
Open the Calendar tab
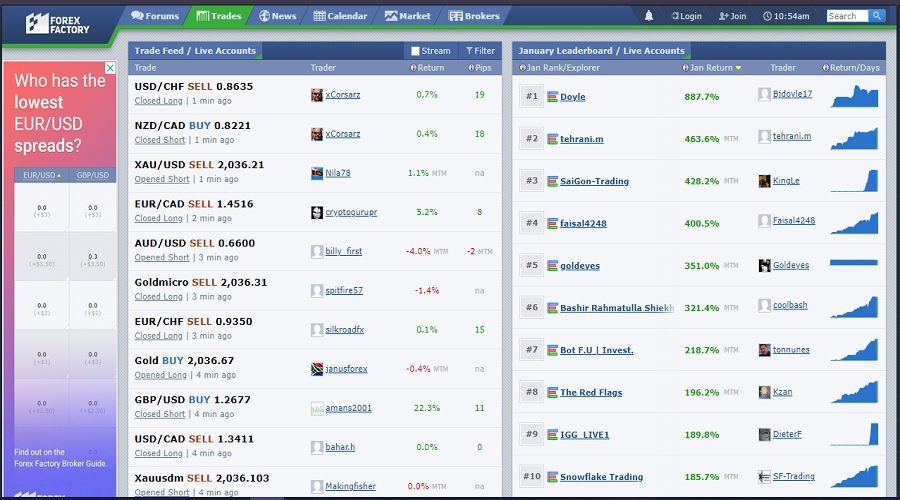pos(340,16)
